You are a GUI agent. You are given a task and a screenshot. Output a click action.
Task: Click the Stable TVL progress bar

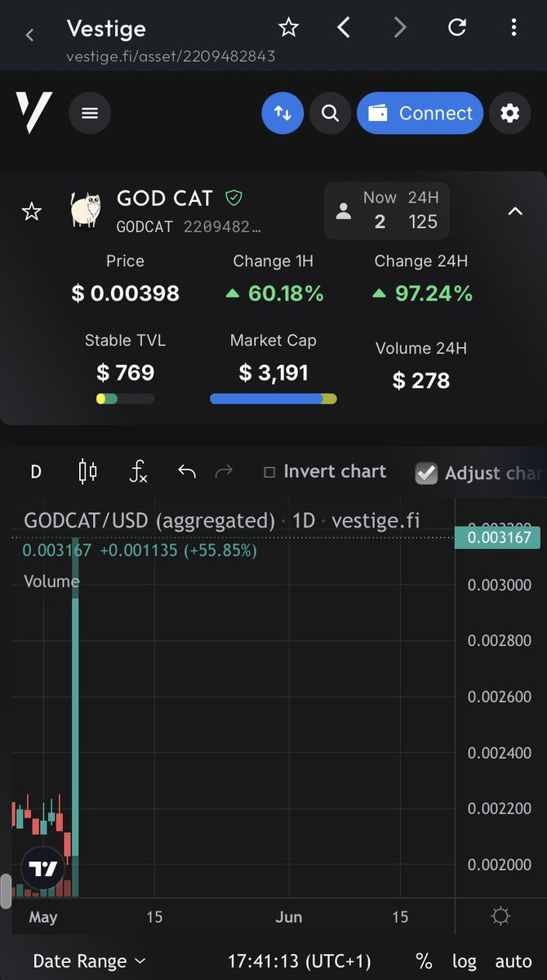(125, 399)
